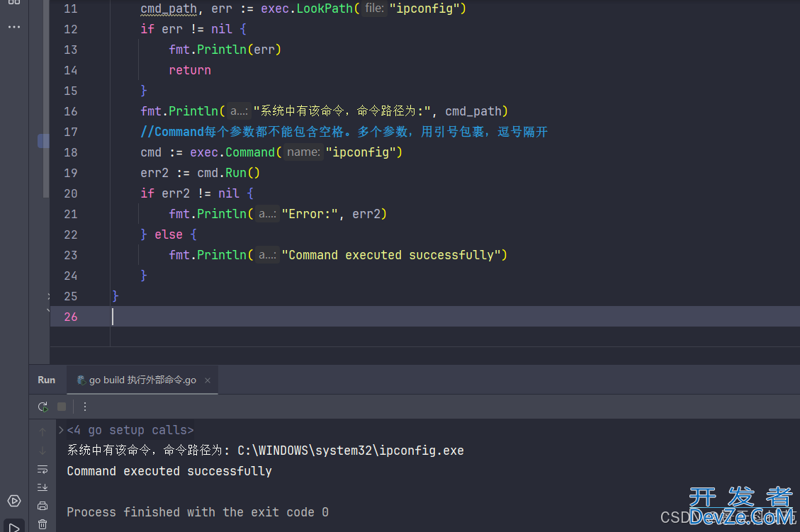Close the 'go build 执行外部命令.go' run tab
This screenshot has height=532, width=800.
[208, 380]
